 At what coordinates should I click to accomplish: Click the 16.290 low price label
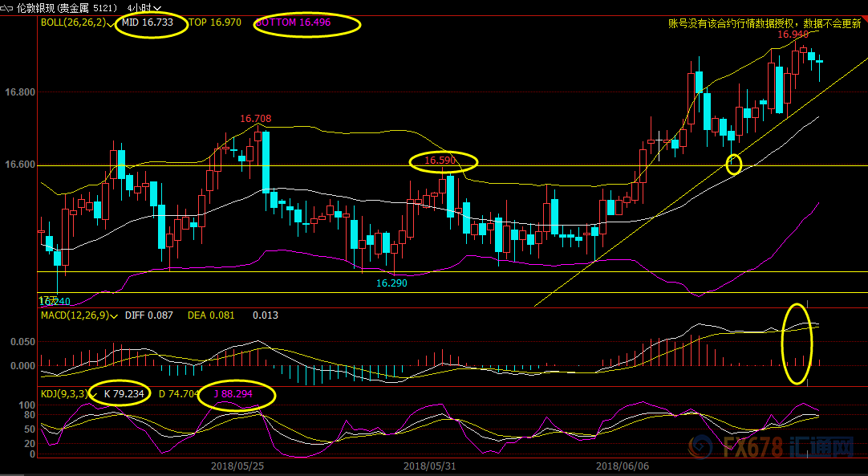[392, 283]
